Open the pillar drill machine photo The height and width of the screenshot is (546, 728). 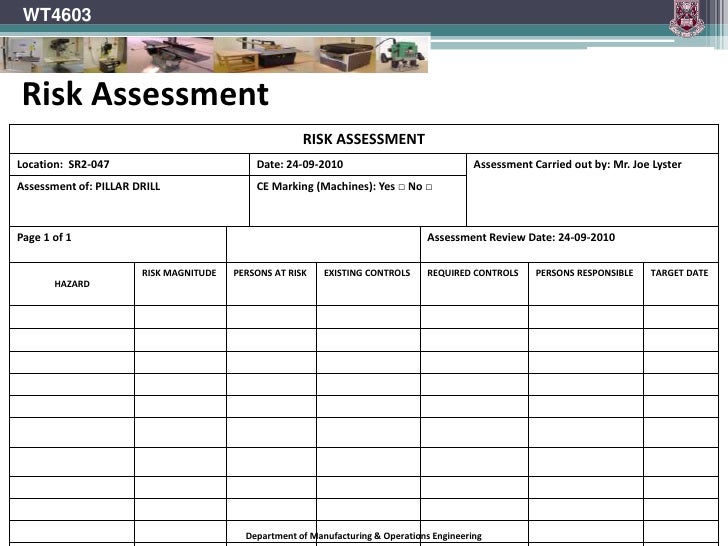[64, 55]
